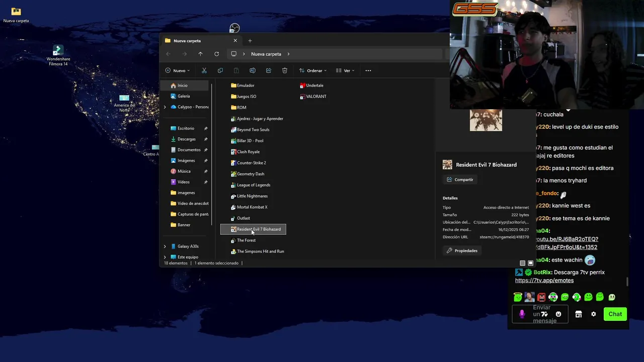Open the Nuevo dropdown menu
Screen dimensions: 644x362
pos(178,70)
